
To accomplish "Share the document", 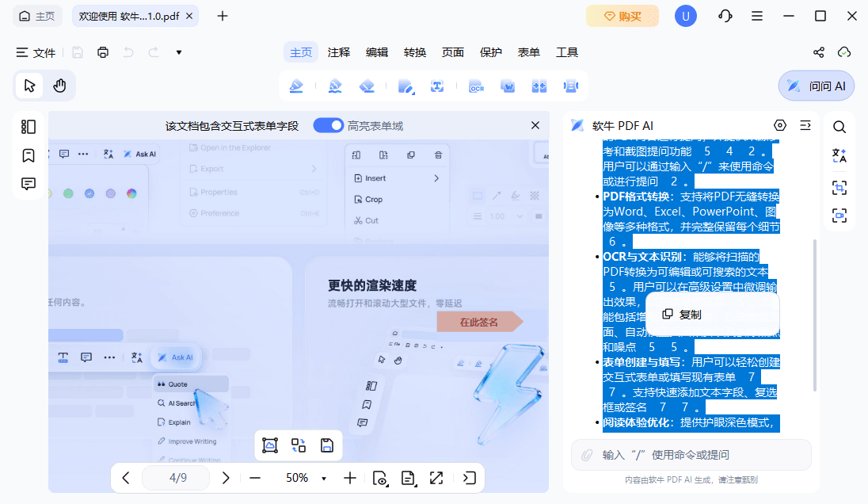I will click(x=819, y=52).
